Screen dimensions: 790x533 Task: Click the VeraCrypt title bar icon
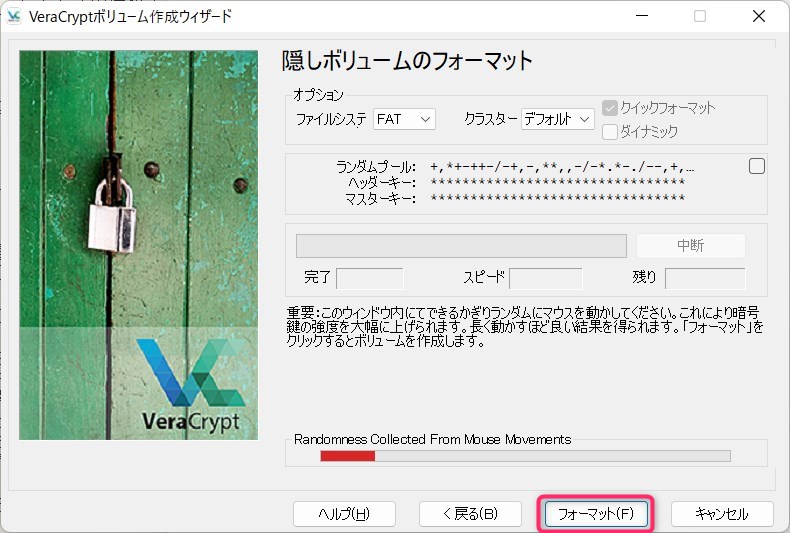[14, 16]
